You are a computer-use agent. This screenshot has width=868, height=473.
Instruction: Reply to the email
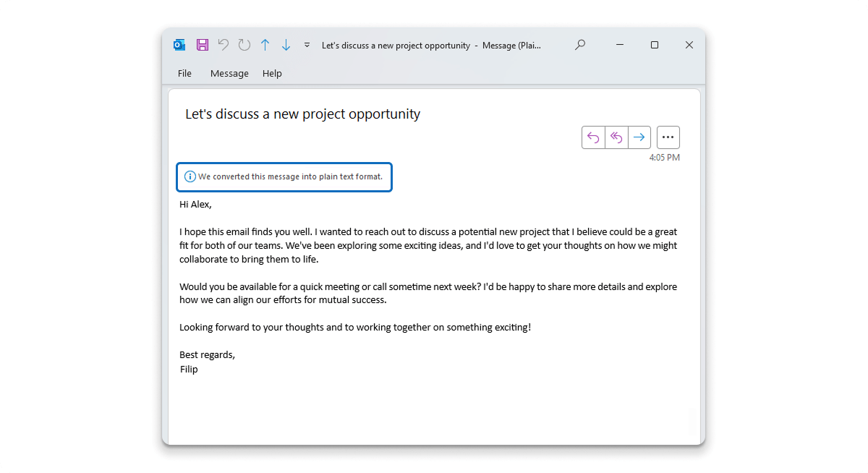click(593, 137)
